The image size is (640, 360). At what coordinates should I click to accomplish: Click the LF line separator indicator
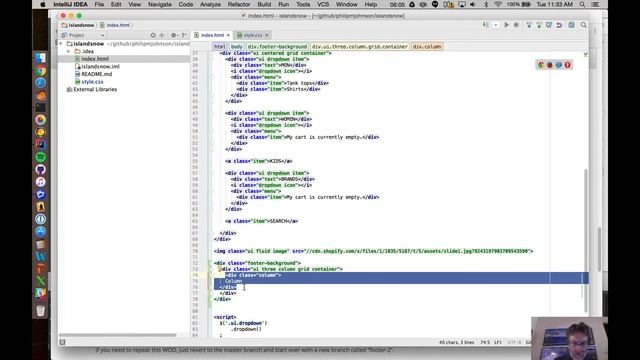coord(498,342)
